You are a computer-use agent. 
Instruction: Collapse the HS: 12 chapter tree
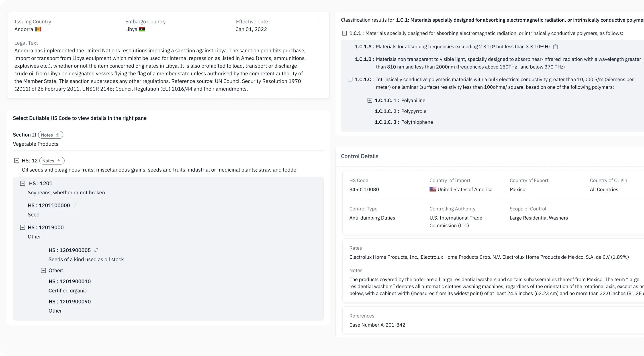[16, 161]
